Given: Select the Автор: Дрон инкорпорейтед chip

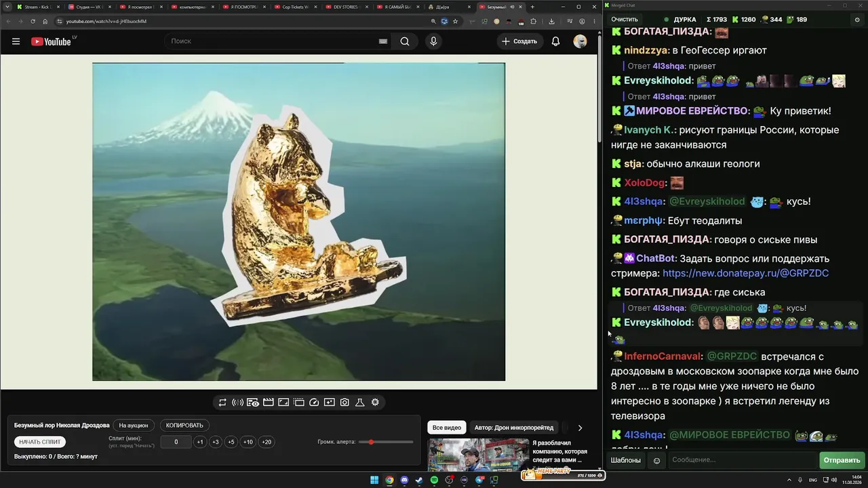Looking at the screenshot, I should click(x=514, y=428).
